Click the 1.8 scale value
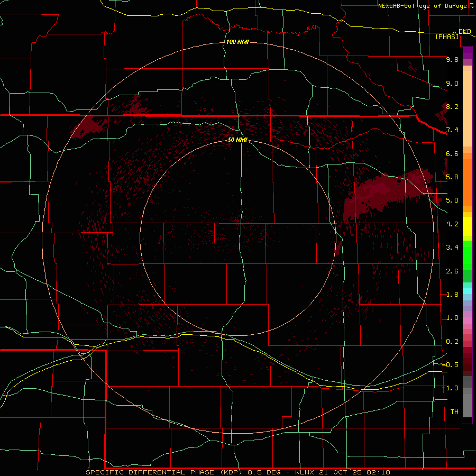The height and width of the screenshot is (476, 476). pos(452,295)
